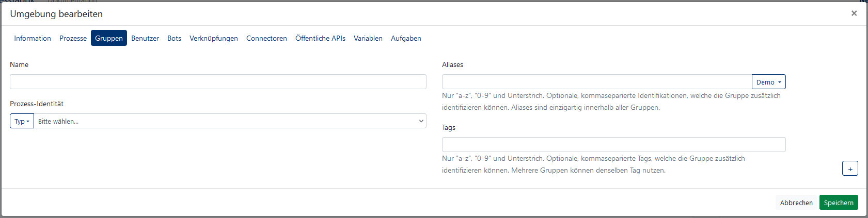Image resolution: width=868 pixels, height=218 pixels.
Task: Show the Verknüpfungen tab
Action: click(x=214, y=38)
